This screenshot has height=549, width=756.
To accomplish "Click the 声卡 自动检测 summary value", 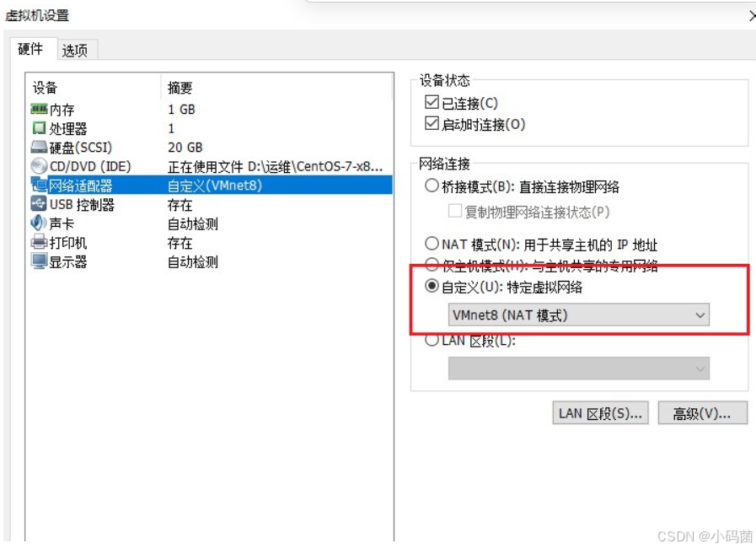I will coord(193,223).
